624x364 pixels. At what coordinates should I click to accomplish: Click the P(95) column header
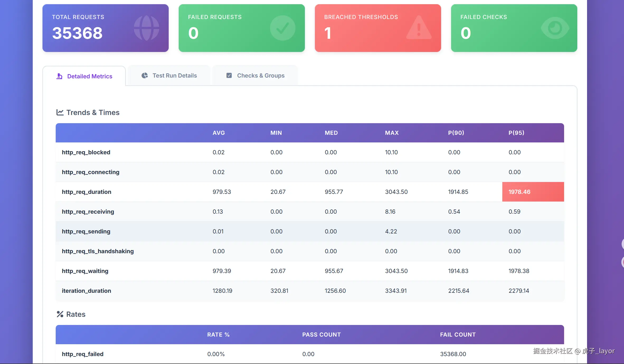click(x=516, y=133)
